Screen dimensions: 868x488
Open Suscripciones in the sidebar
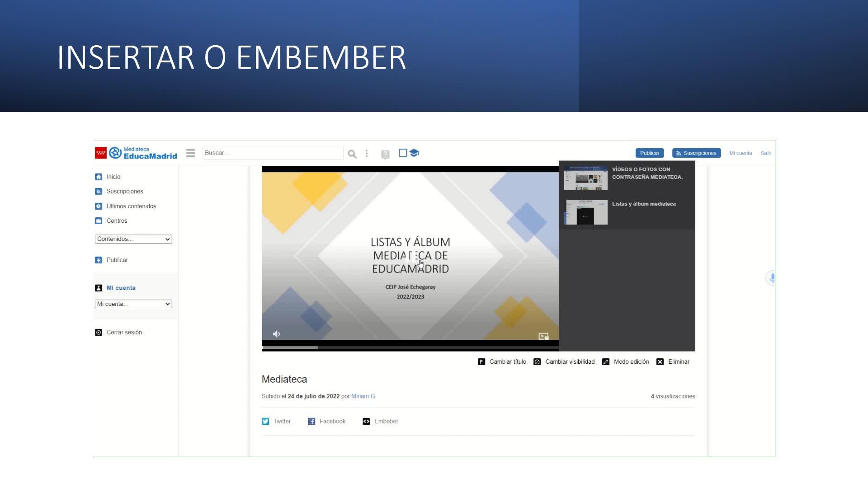click(x=124, y=192)
